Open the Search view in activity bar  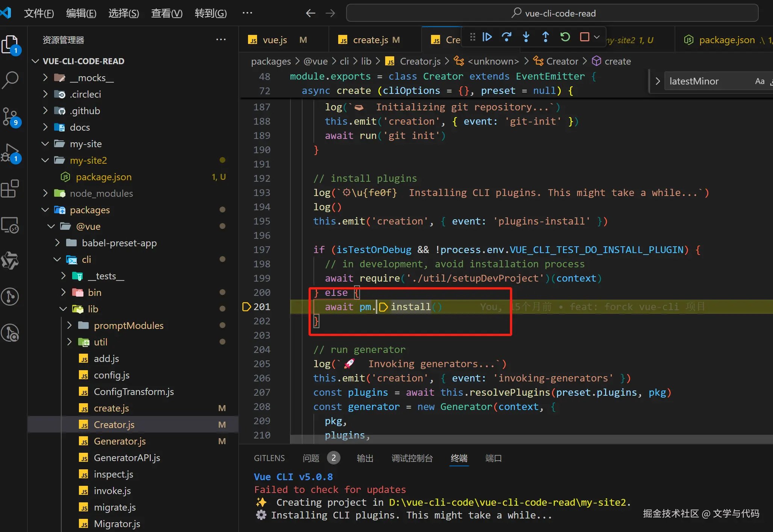[x=11, y=80]
